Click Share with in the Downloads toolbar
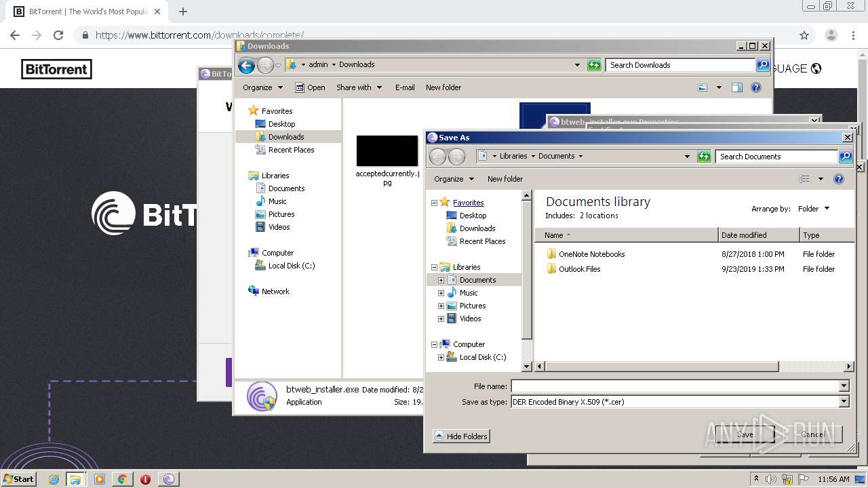Screen dimensions: 868x488 (359, 87)
